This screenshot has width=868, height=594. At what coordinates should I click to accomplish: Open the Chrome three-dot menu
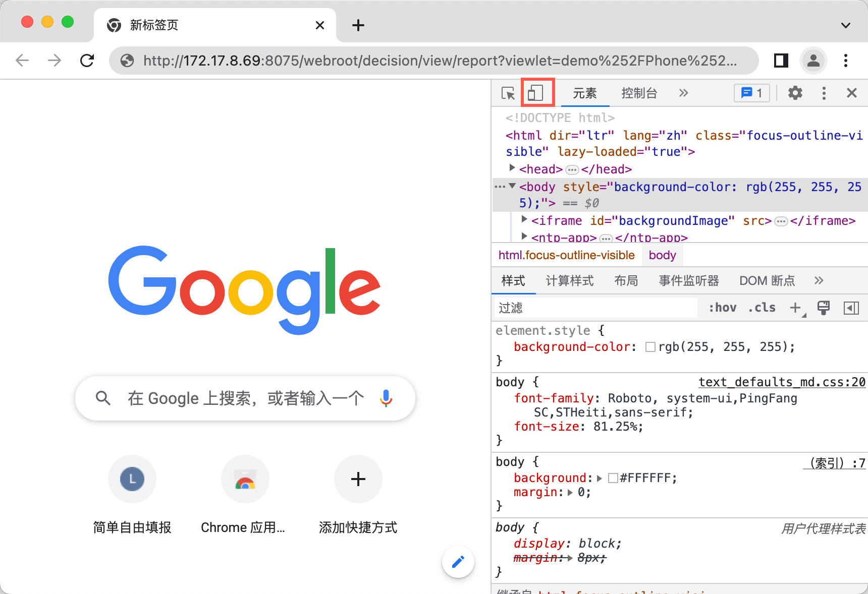[x=846, y=61]
